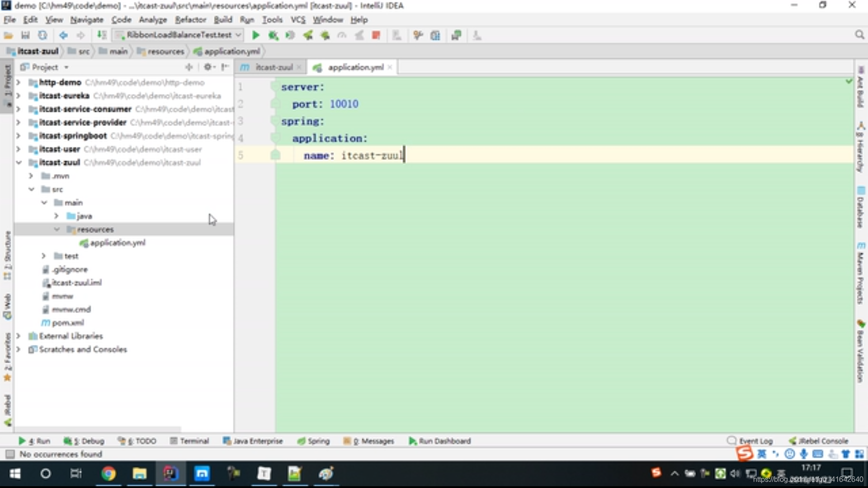This screenshot has height=488, width=868.
Task: Click the red Stop button in toolbar
Action: click(376, 35)
